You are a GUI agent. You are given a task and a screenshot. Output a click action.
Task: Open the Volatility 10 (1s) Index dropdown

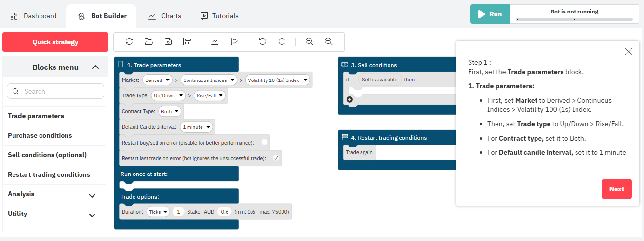point(278,80)
